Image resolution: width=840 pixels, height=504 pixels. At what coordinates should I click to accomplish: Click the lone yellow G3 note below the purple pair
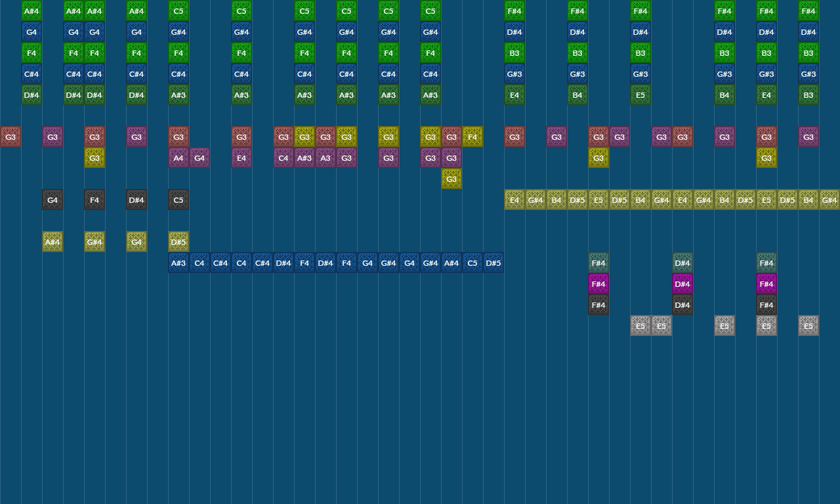[x=451, y=178]
